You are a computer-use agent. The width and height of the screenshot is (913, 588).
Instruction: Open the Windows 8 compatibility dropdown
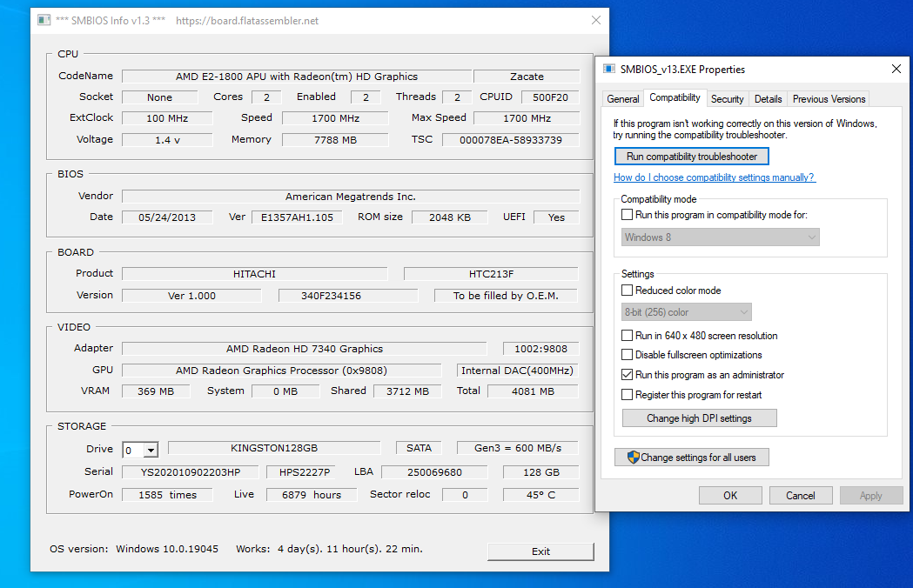[x=721, y=237]
